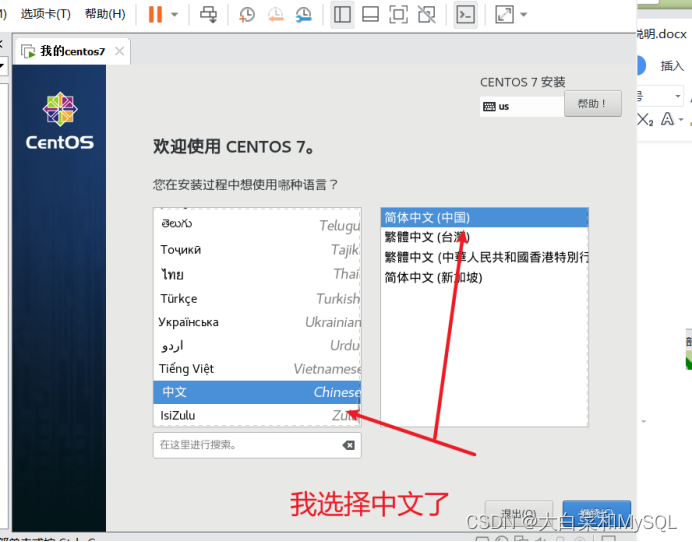Toggle the thumbnail bar view
692x542 pixels.
click(370, 14)
